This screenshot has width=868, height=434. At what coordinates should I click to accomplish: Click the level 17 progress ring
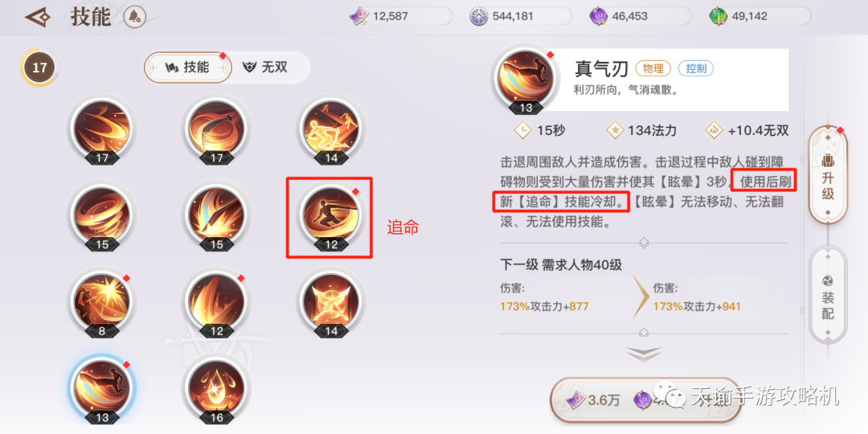[39, 68]
